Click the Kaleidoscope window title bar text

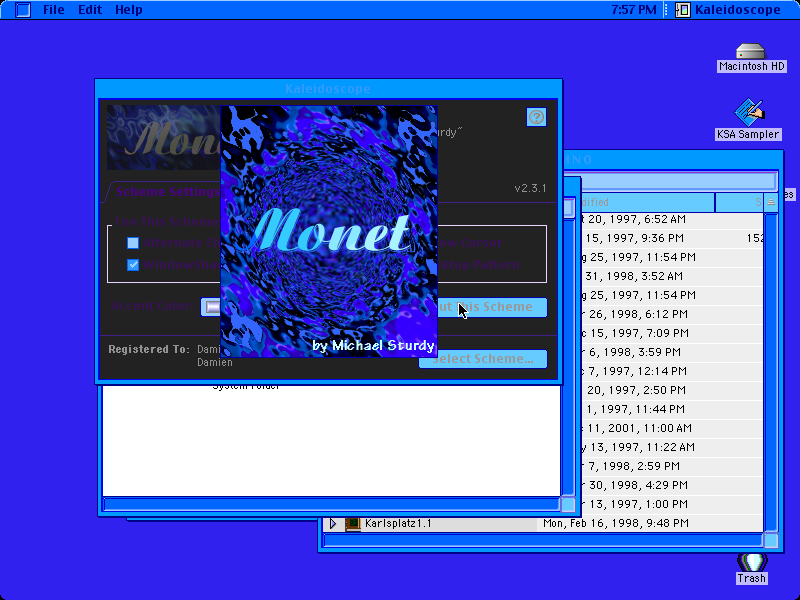click(x=328, y=89)
